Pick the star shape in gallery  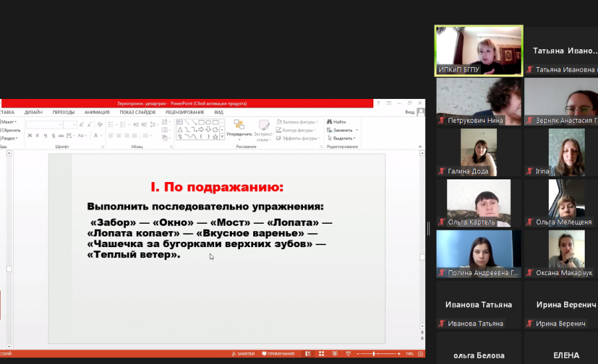215,136
